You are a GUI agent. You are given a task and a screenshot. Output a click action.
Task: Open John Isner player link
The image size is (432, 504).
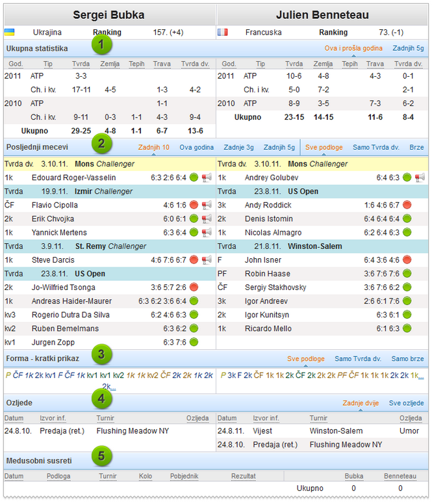(262, 259)
